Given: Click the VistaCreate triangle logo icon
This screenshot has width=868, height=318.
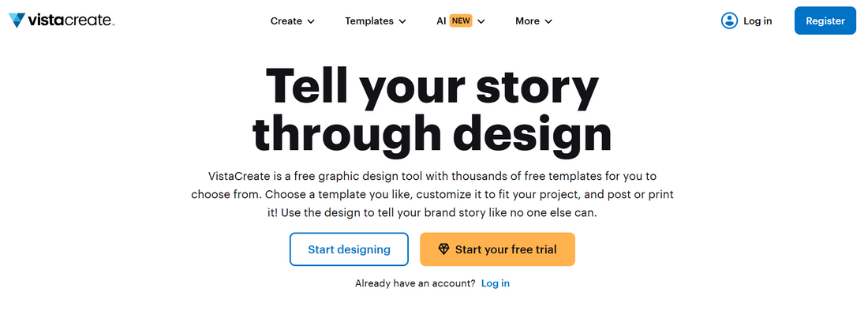Looking at the screenshot, I should [17, 21].
